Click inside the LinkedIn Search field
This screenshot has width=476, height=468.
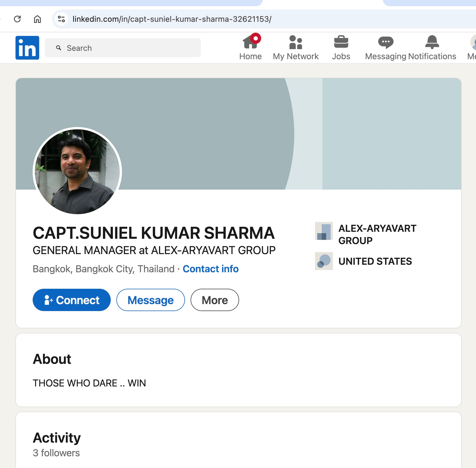(123, 48)
